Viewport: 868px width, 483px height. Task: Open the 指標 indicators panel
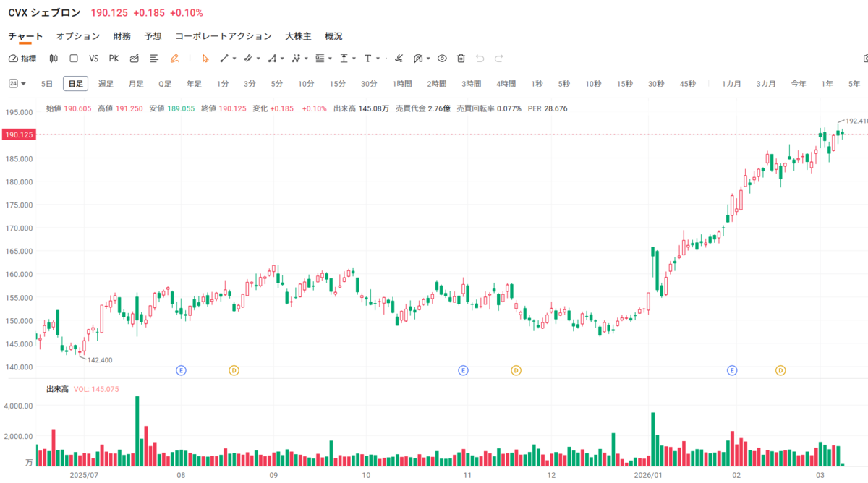coord(22,58)
